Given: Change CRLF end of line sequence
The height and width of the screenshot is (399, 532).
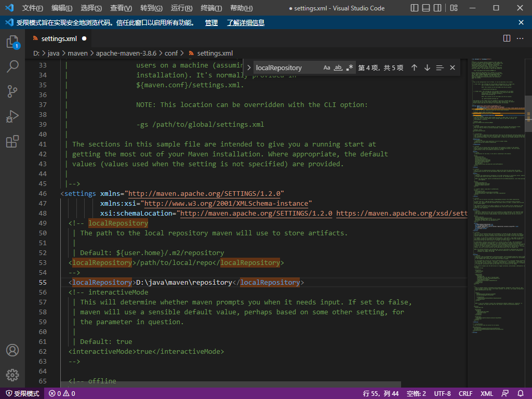Looking at the screenshot, I should point(465,393).
